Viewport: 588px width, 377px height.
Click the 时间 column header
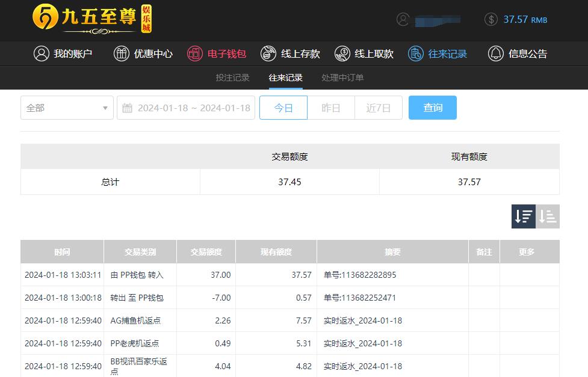(x=62, y=252)
